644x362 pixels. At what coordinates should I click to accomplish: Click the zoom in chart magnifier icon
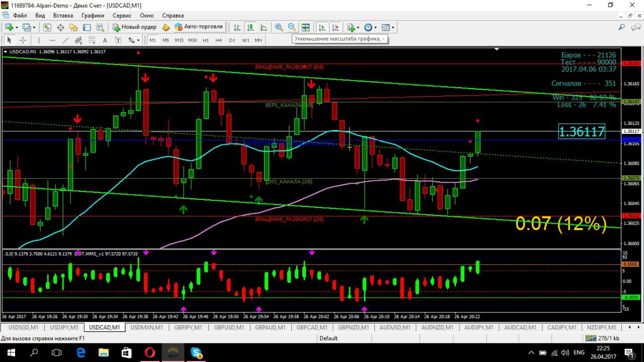point(279,27)
